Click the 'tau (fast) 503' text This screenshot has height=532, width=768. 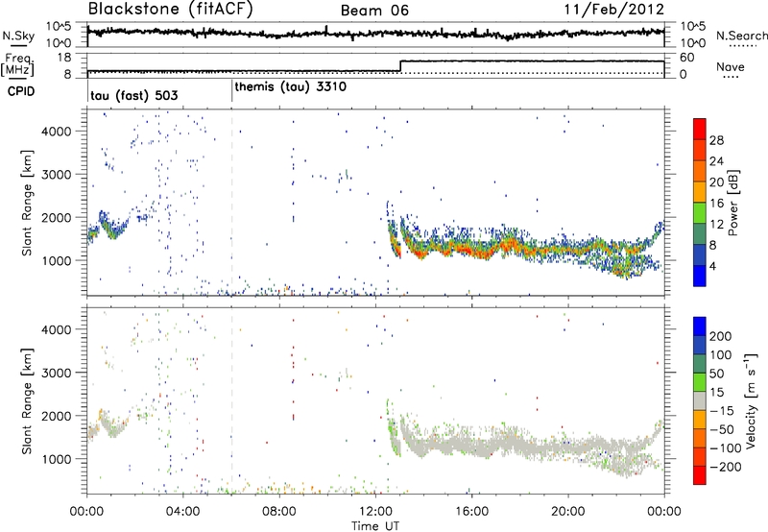[x=134, y=95]
